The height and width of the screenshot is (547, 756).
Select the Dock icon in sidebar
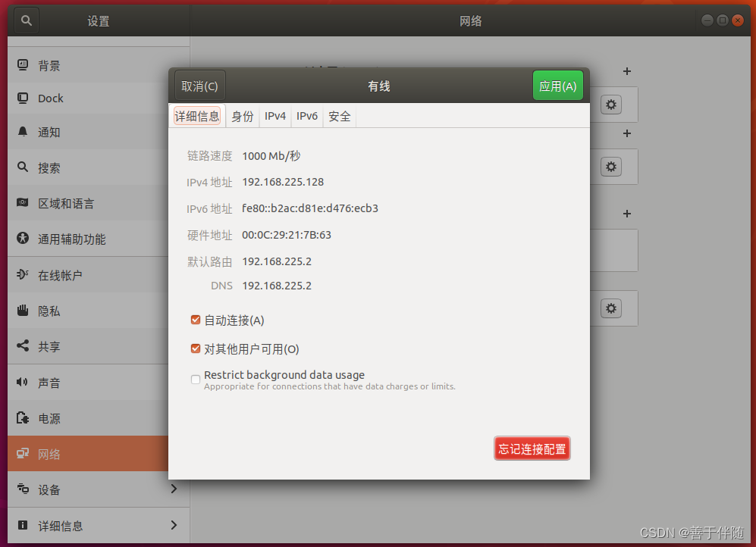point(23,98)
